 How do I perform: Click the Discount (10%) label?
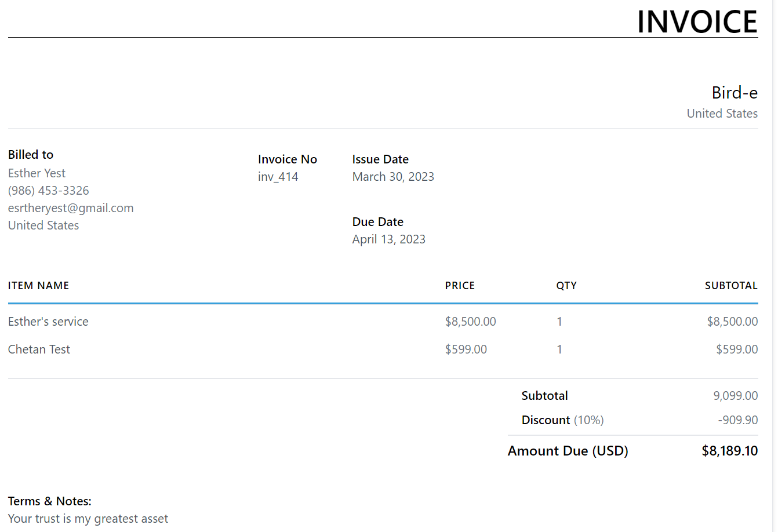coord(562,420)
